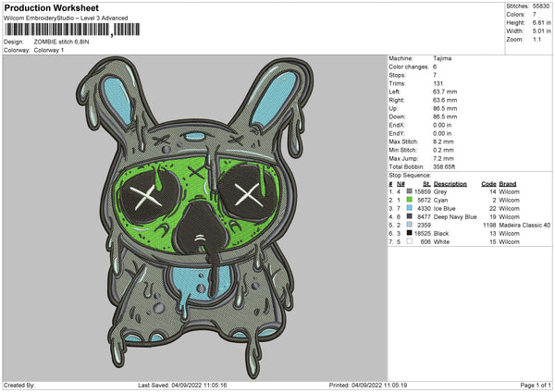Click the 'Madeira Classic 40' brand entry

[524, 225]
